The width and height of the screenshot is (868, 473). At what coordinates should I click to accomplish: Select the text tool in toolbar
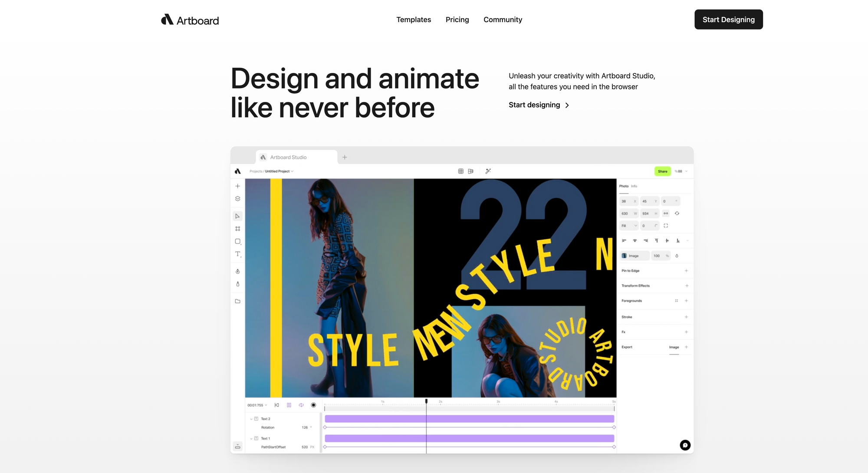pyautogui.click(x=237, y=253)
